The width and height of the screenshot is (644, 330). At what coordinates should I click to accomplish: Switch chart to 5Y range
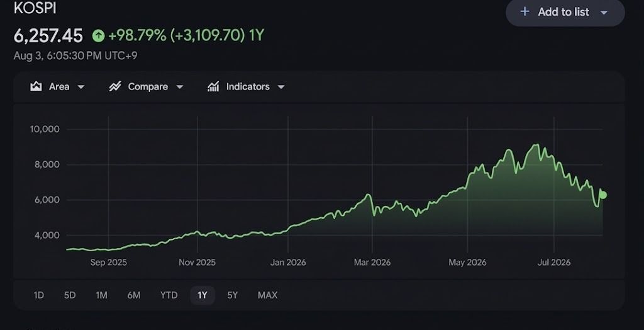pyautogui.click(x=233, y=295)
